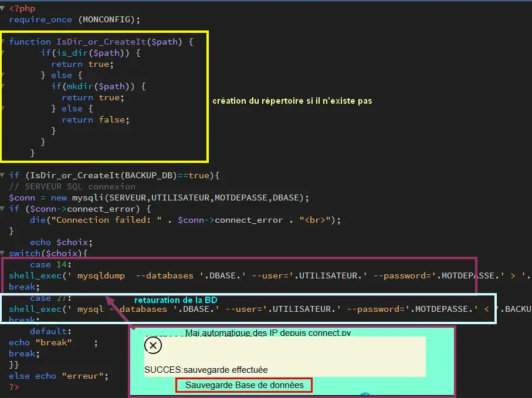The width and height of the screenshot is (532, 398).
Task: Click the SERVEUR SQL connexion comment line
Action: tap(72, 186)
